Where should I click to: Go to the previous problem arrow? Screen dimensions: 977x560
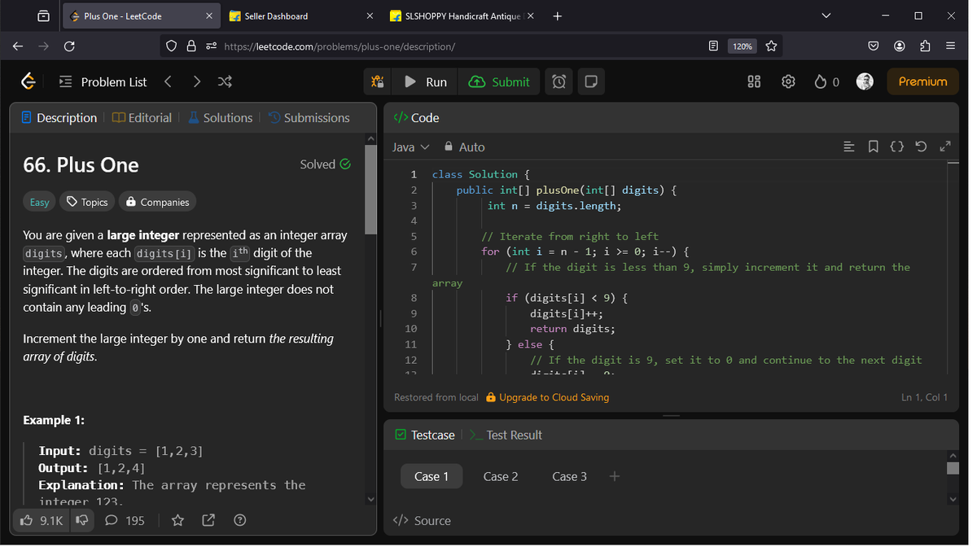pyautogui.click(x=168, y=81)
